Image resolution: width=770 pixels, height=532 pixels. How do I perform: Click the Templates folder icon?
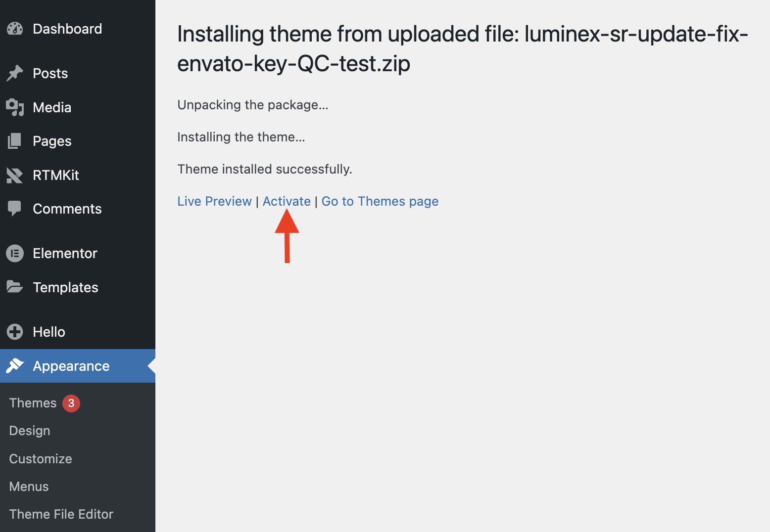[15, 287]
